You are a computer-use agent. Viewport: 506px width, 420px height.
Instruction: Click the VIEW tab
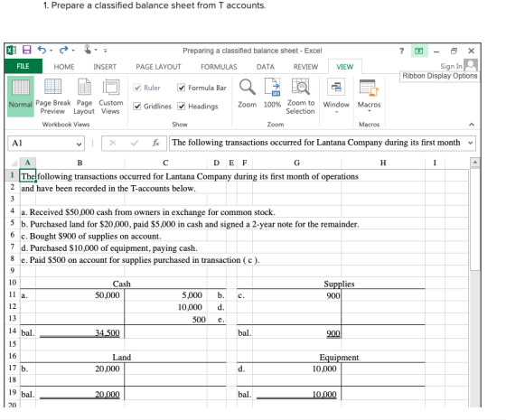coord(344,67)
